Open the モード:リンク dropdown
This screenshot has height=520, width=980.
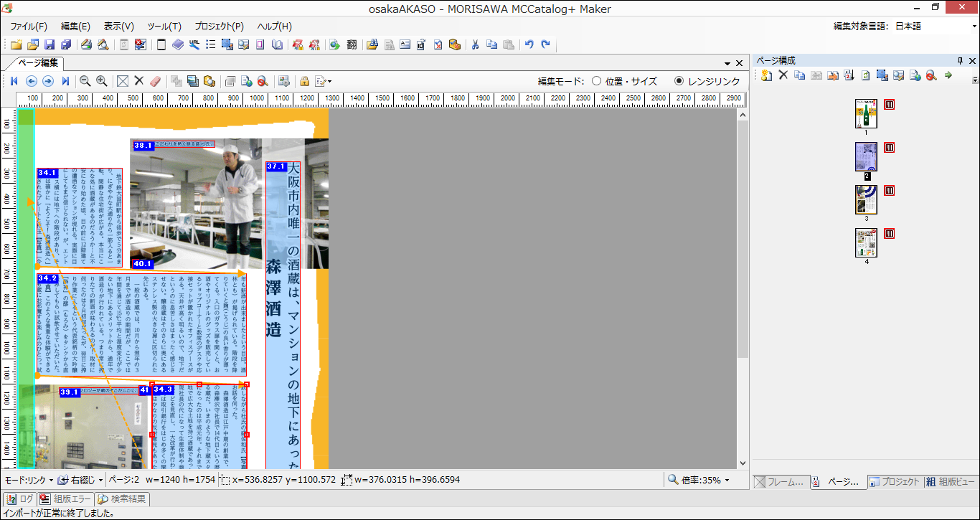click(x=29, y=480)
